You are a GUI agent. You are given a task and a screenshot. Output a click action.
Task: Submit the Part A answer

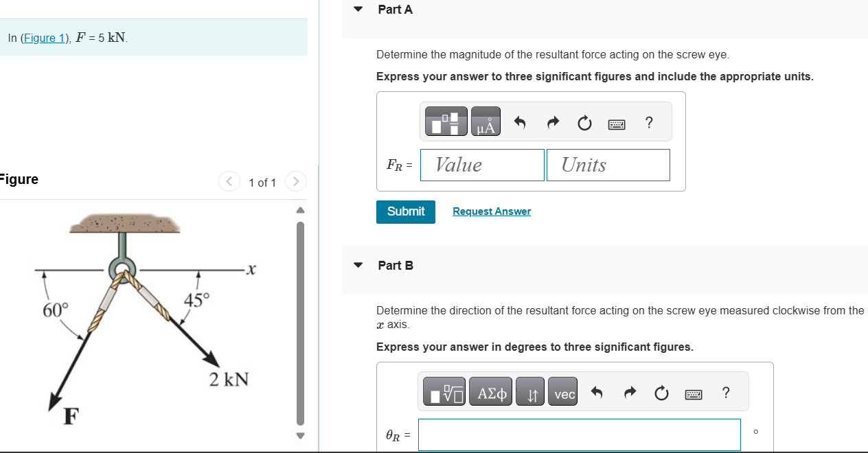(405, 211)
